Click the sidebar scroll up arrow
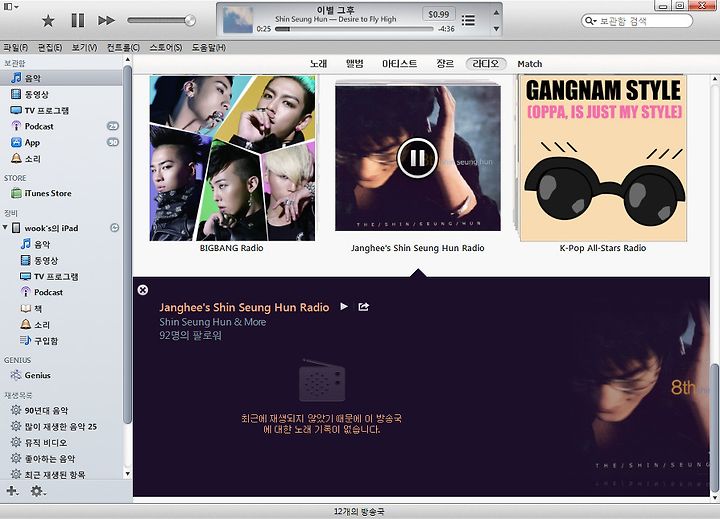720x519 pixels. [x=127, y=60]
